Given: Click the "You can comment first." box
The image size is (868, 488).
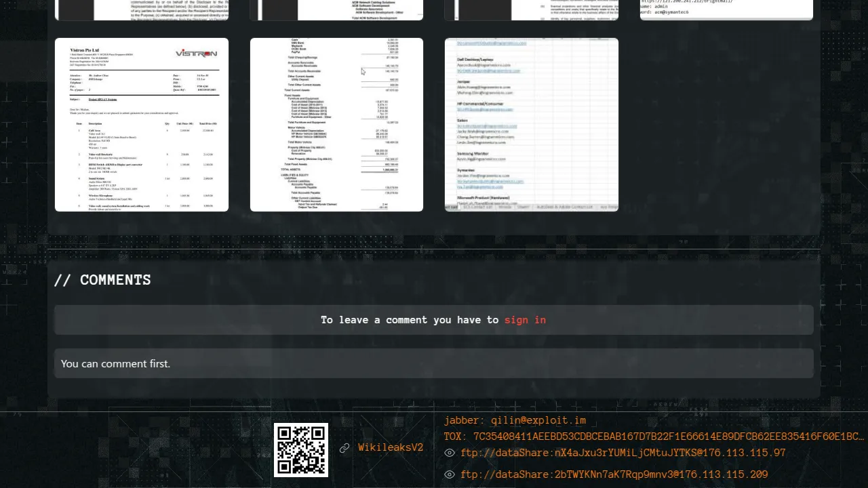Looking at the screenshot, I should click(434, 364).
